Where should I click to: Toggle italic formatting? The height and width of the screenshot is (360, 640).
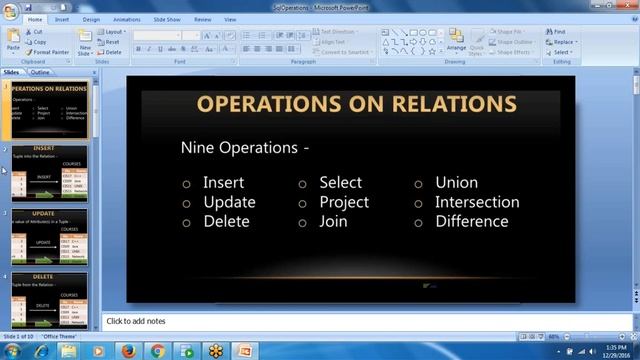coord(149,49)
